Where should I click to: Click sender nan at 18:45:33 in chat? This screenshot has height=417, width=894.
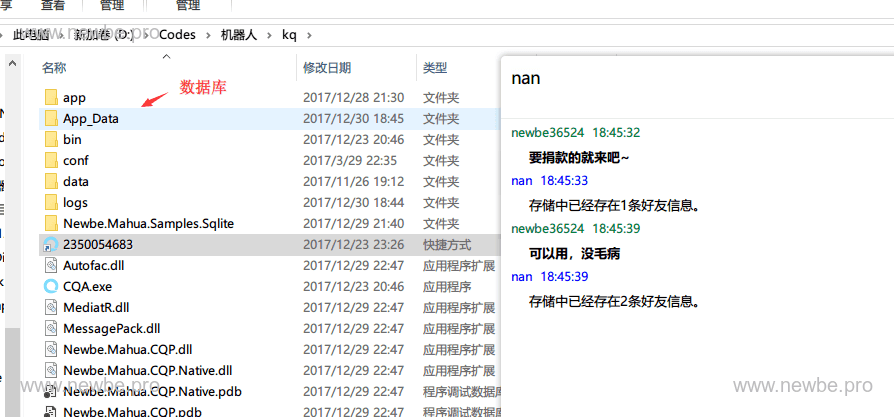[x=522, y=181]
